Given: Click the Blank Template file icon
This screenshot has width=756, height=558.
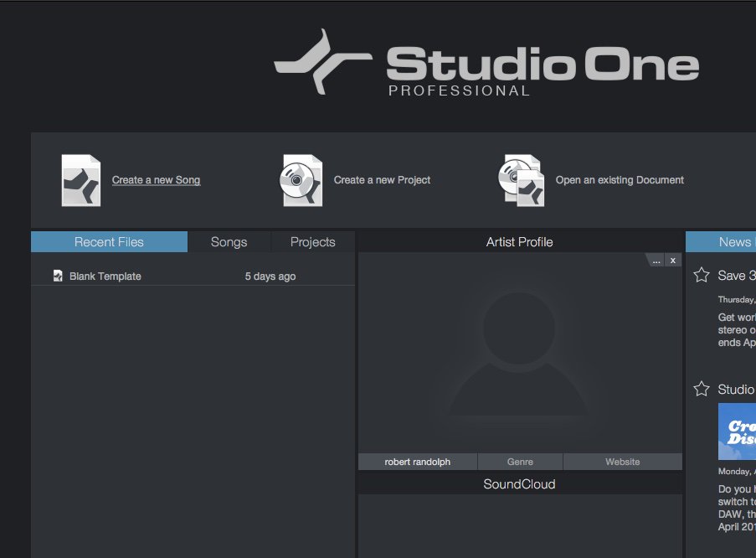Looking at the screenshot, I should [58, 276].
